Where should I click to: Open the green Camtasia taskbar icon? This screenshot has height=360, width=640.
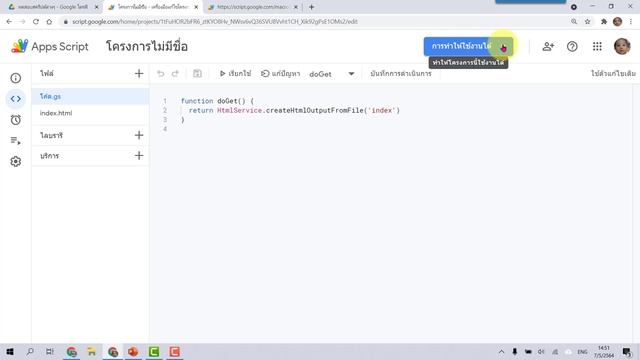[154, 351]
